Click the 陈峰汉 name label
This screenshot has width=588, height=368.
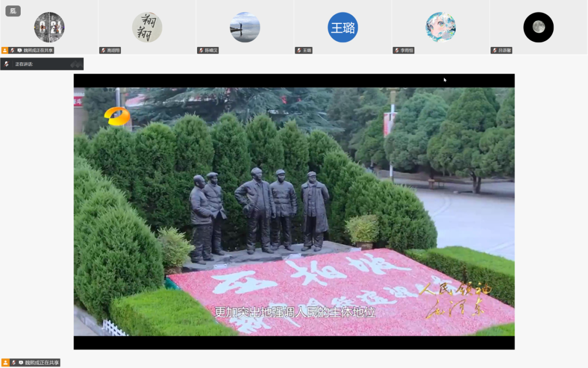211,50
